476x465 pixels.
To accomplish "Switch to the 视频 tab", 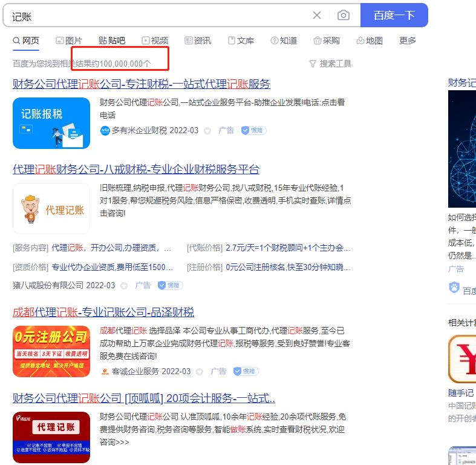I will [155, 41].
